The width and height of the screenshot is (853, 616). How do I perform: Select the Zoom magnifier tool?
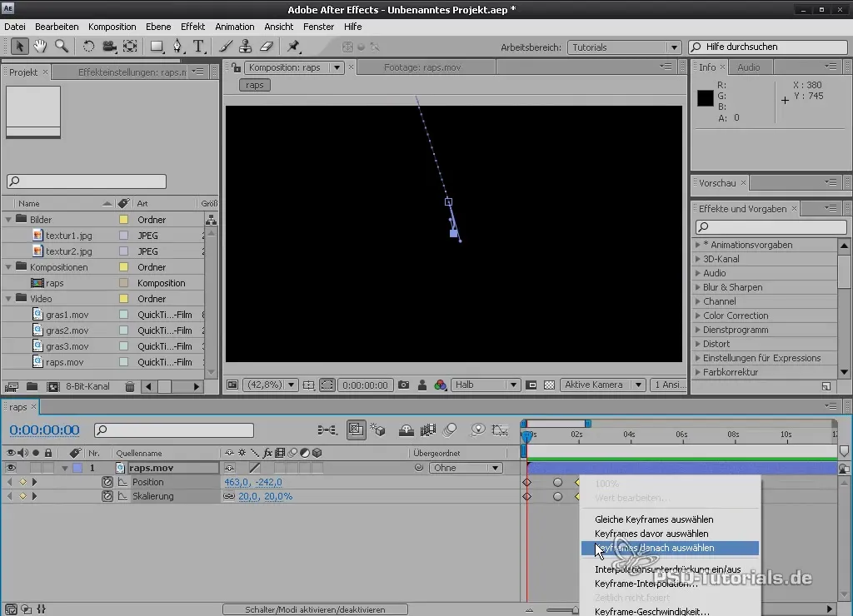pos(62,47)
